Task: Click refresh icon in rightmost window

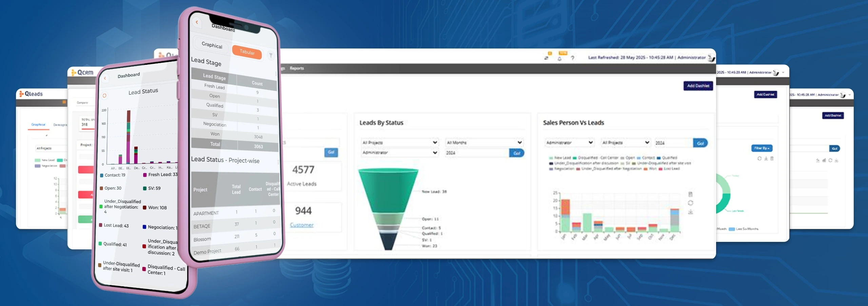Action: pyautogui.click(x=830, y=160)
